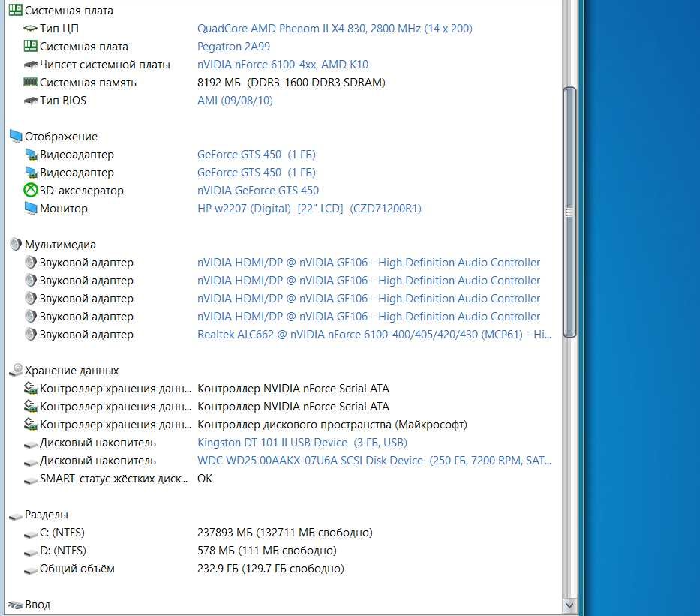This screenshot has width=700, height=616.
Task: Open the nVIDIA GeForce GTS 450 accelerator link
Action: coord(258,190)
